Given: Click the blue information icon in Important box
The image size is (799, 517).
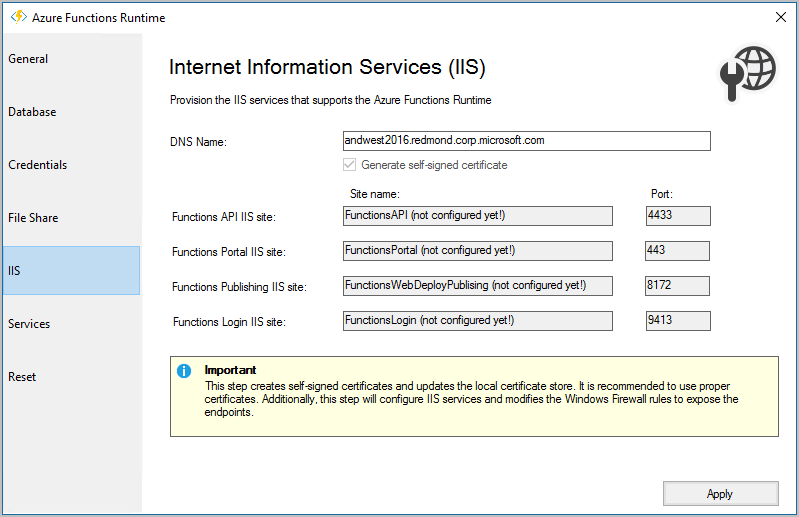Looking at the screenshot, I should (x=184, y=371).
